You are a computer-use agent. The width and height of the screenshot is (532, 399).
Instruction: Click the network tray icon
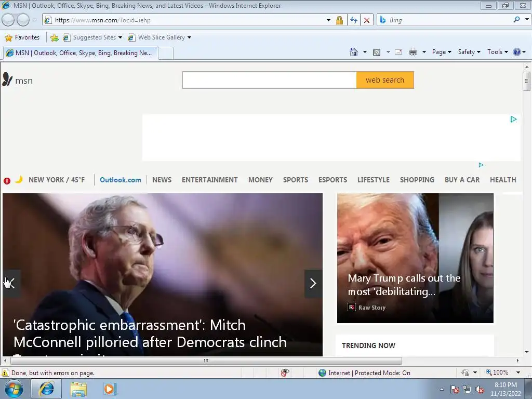point(467,390)
